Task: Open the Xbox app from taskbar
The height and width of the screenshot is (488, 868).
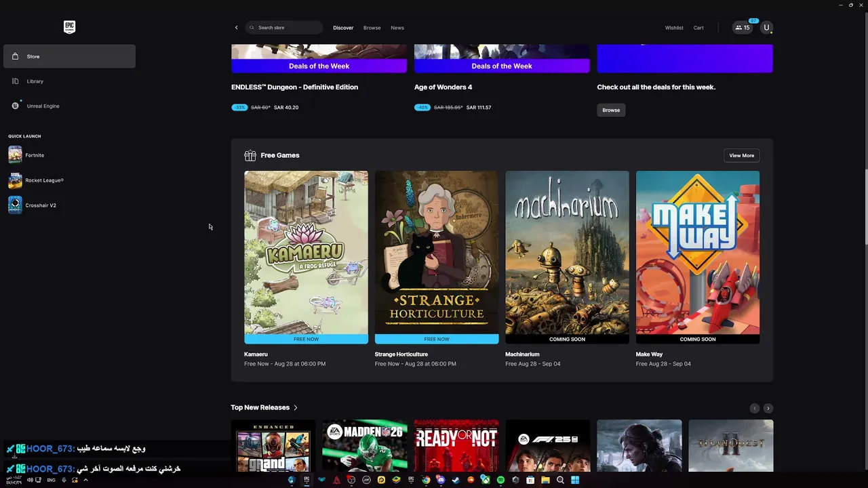Action: (486, 480)
